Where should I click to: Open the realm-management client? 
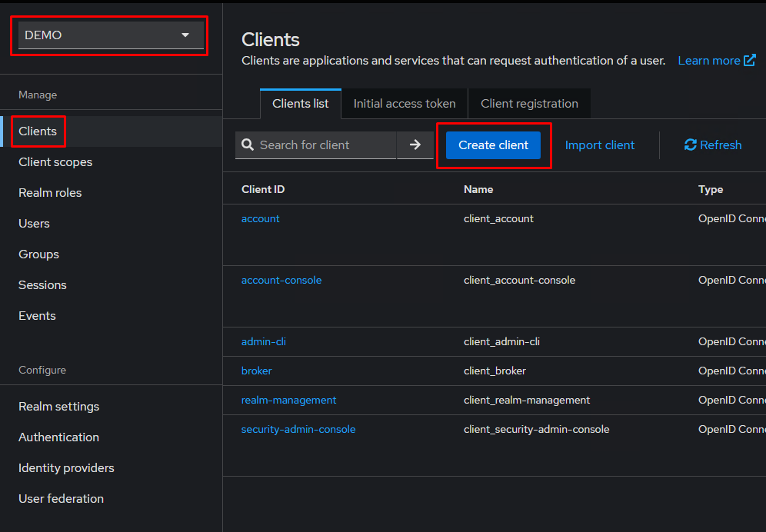pyautogui.click(x=288, y=400)
